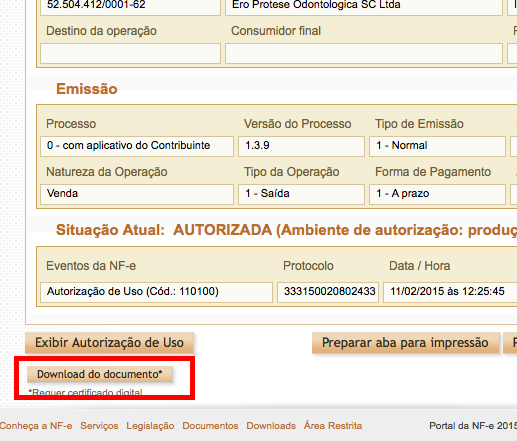Click the Portal da NF-e 2015 footer text
This screenshot has width=517, height=441.
[473, 426]
